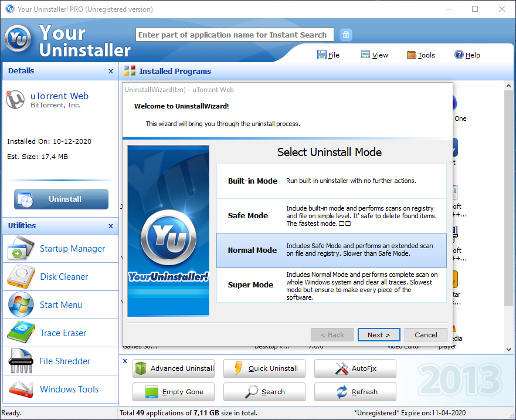Click the Instant Search input field

coord(235,35)
